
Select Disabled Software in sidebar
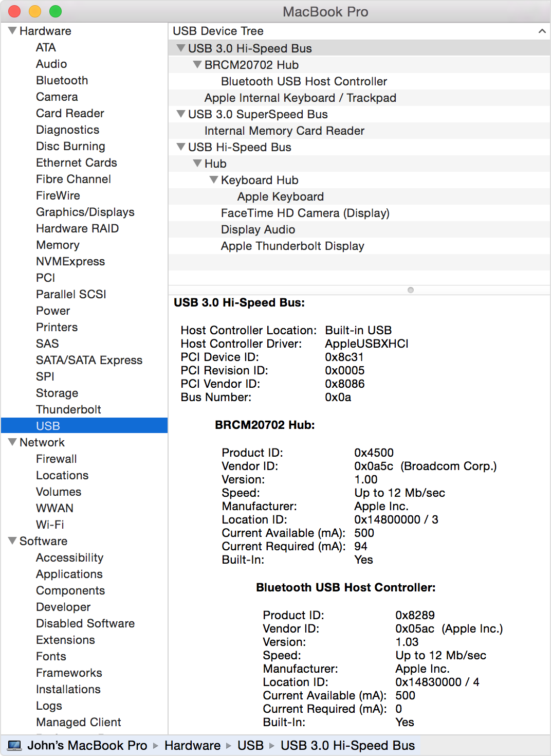pyautogui.click(x=85, y=624)
